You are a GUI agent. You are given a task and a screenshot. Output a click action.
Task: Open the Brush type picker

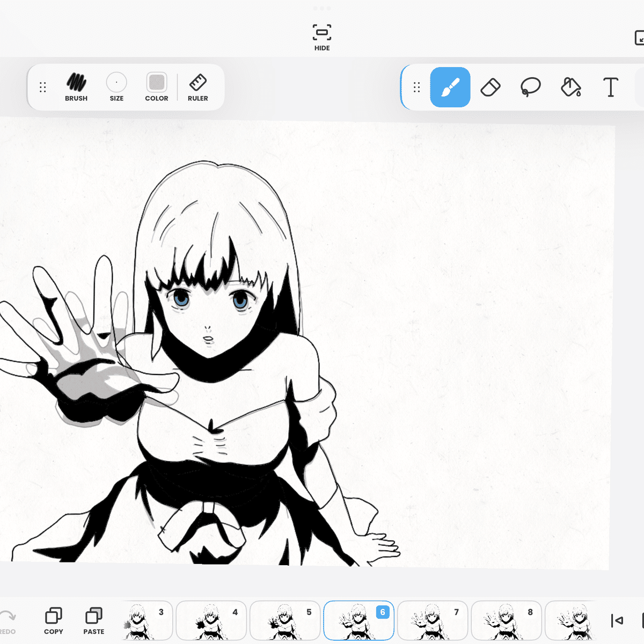coord(76,87)
